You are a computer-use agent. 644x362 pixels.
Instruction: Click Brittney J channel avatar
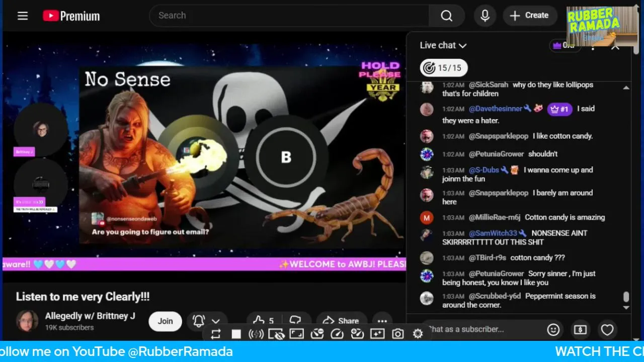(x=27, y=321)
